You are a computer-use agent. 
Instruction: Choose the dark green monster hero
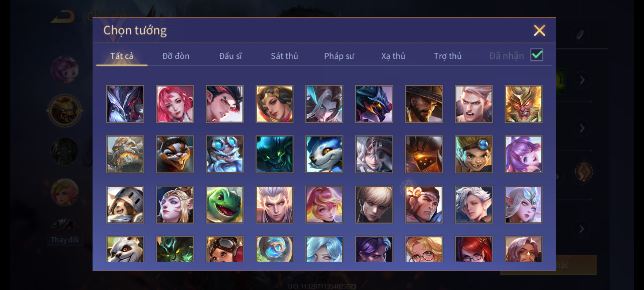[274, 154]
